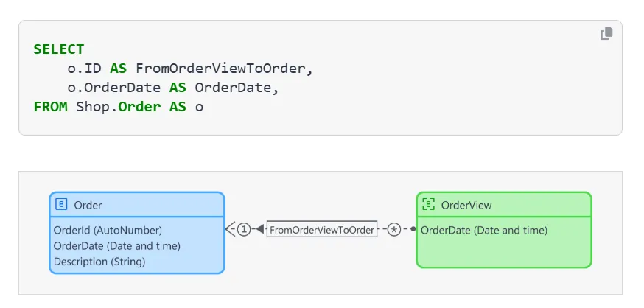The image size is (644, 308).
Task: Click o.ID in the code block
Action: click(x=89, y=69)
